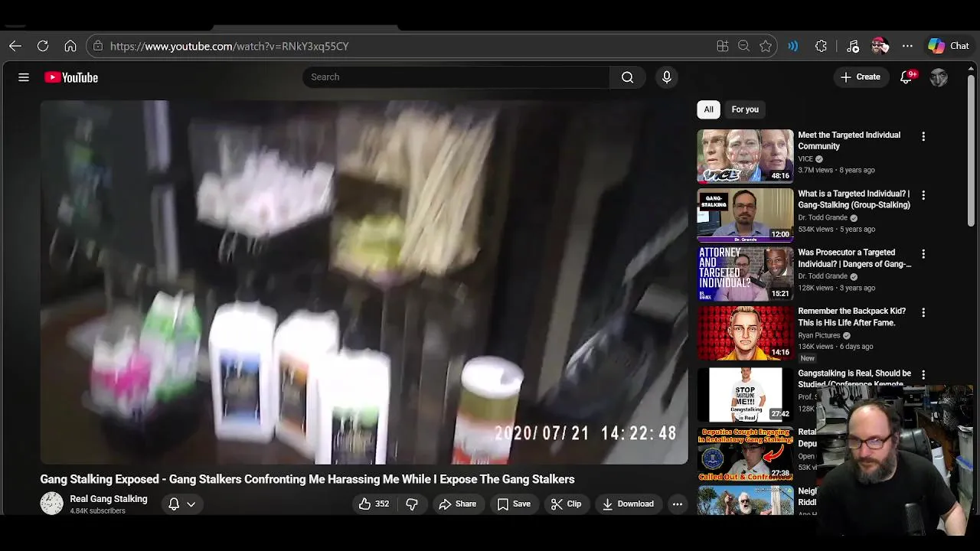Open options for the VICE video
The height and width of the screenshot is (551, 980).
(x=923, y=136)
